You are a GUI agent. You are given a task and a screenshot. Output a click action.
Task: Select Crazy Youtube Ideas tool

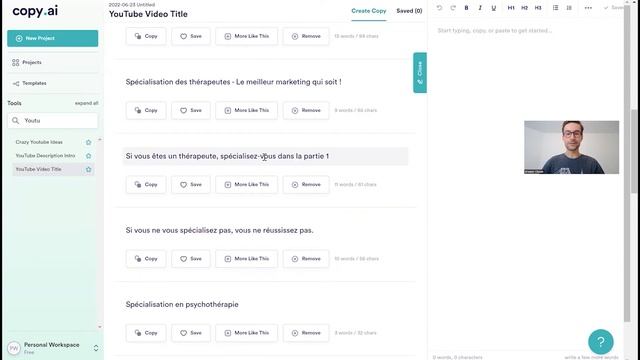point(39,142)
